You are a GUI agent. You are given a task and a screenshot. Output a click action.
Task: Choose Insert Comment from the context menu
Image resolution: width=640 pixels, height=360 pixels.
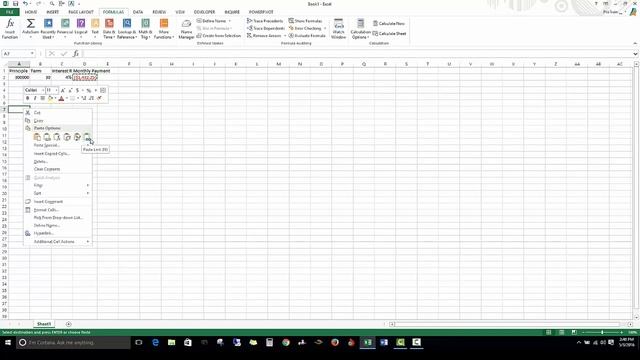click(58, 202)
